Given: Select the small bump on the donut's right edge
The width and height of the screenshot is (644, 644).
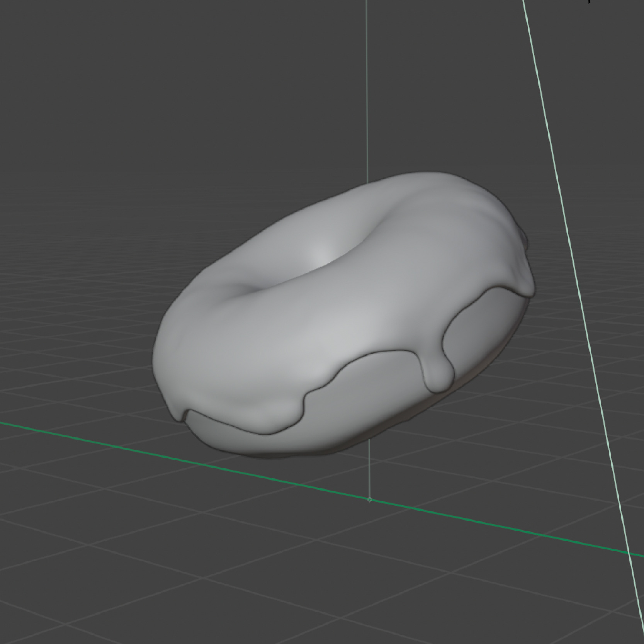Looking at the screenshot, I should point(524,238).
